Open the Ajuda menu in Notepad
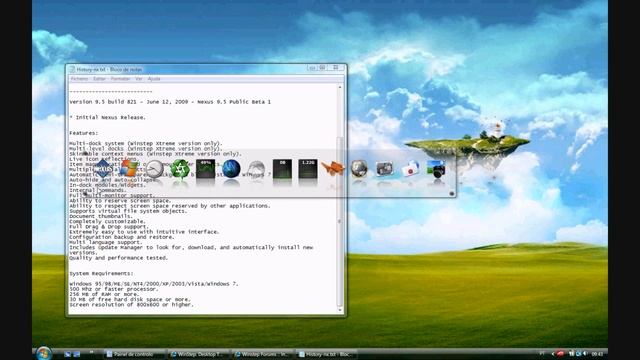 154,79
